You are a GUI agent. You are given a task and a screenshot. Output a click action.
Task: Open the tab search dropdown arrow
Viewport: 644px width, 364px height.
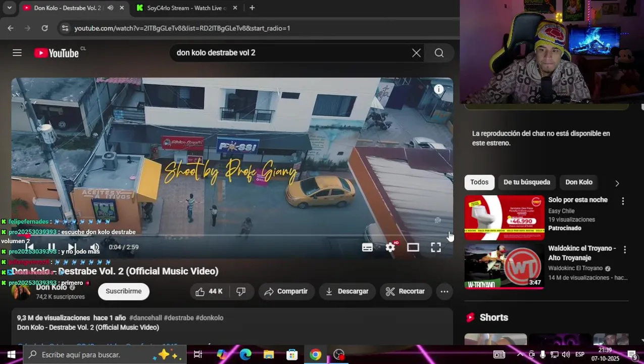click(9, 8)
